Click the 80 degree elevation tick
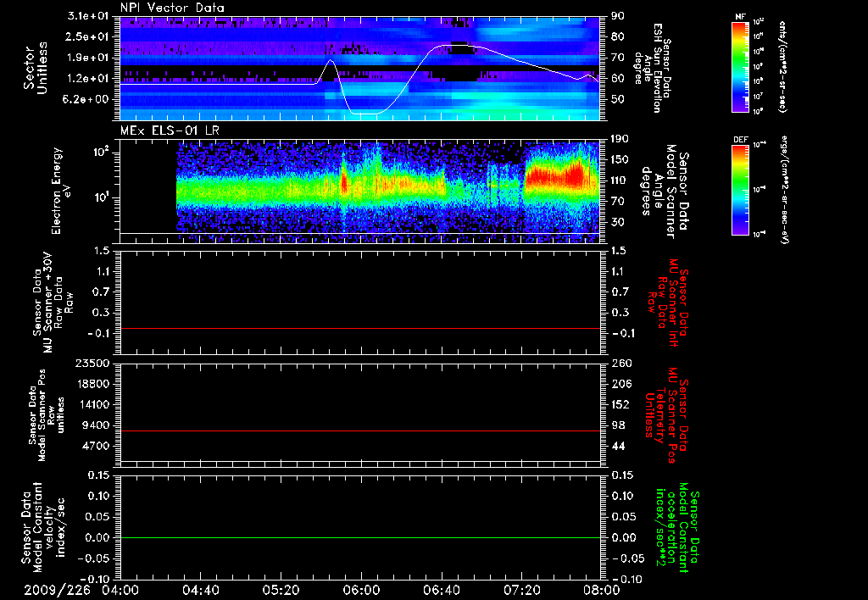Image resolution: width=868 pixels, height=600 pixels. [618, 36]
